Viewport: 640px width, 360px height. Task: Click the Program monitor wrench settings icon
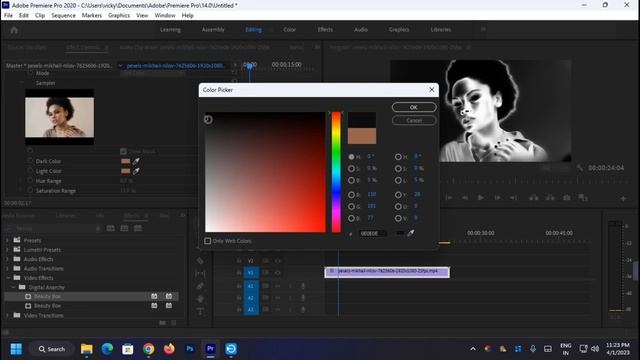click(x=580, y=168)
